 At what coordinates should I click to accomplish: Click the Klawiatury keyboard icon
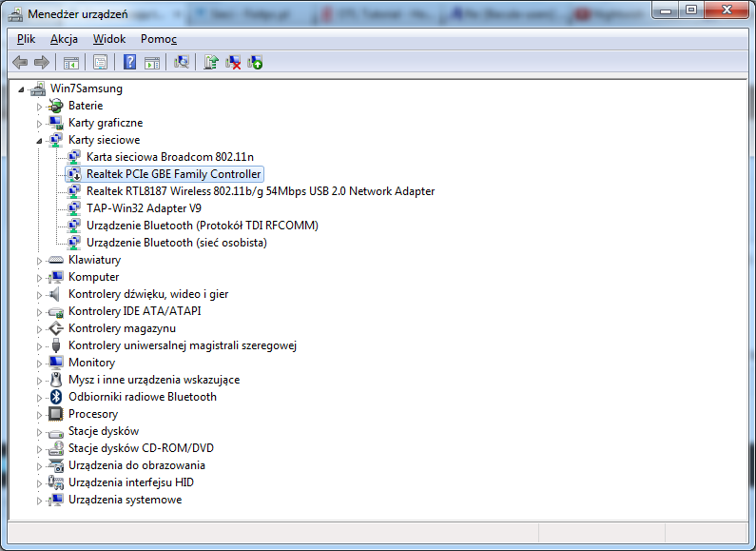pos(56,260)
